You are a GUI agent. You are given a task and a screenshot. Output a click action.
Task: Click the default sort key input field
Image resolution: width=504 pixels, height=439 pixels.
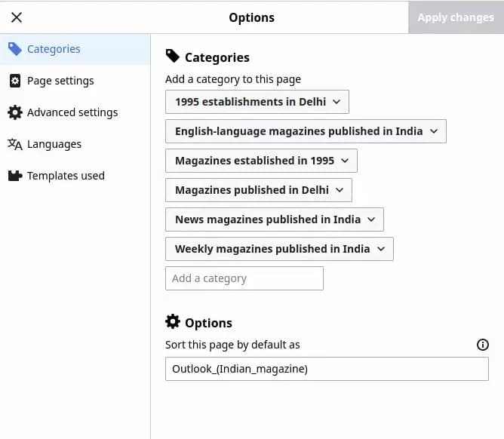(x=327, y=369)
